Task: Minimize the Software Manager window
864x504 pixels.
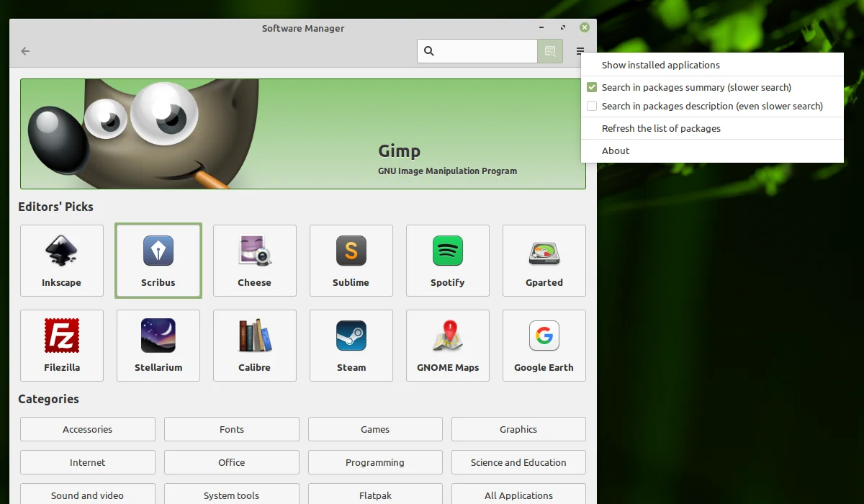Action: tap(541, 28)
